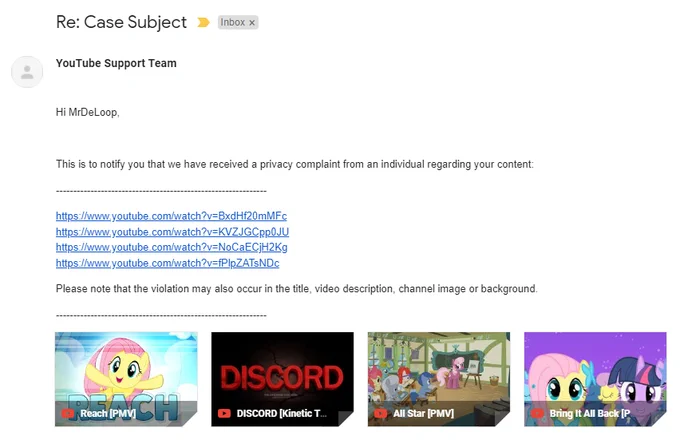The image size is (680, 440).
Task: Open the link ending in NoCaECjH2Kg
Action: click(x=172, y=247)
